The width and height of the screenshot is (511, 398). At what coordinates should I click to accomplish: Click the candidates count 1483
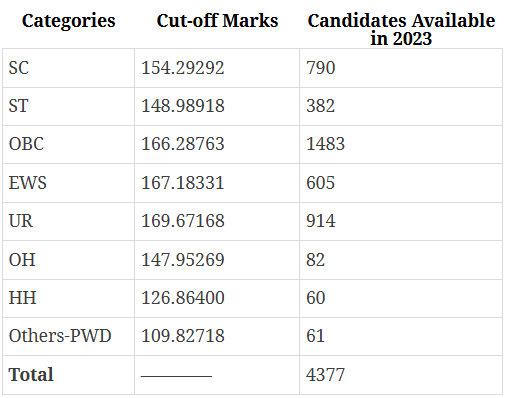(325, 144)
